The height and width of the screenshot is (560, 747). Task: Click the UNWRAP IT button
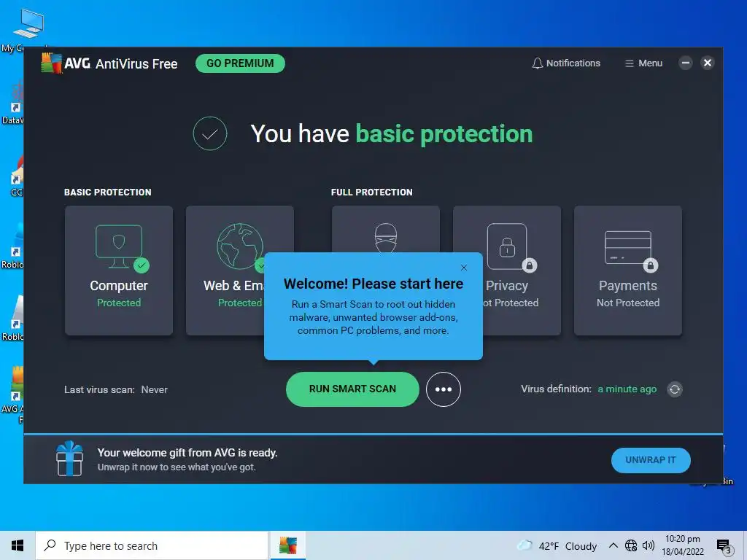[651, 460]
